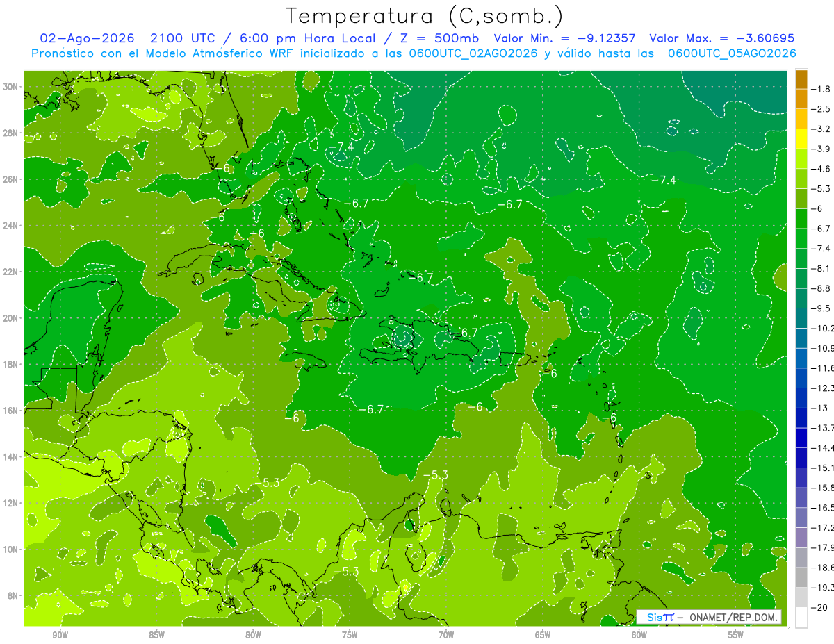
Task: Click the legend swatch between -6 and -6.7
Action: (x=801, y=218)
